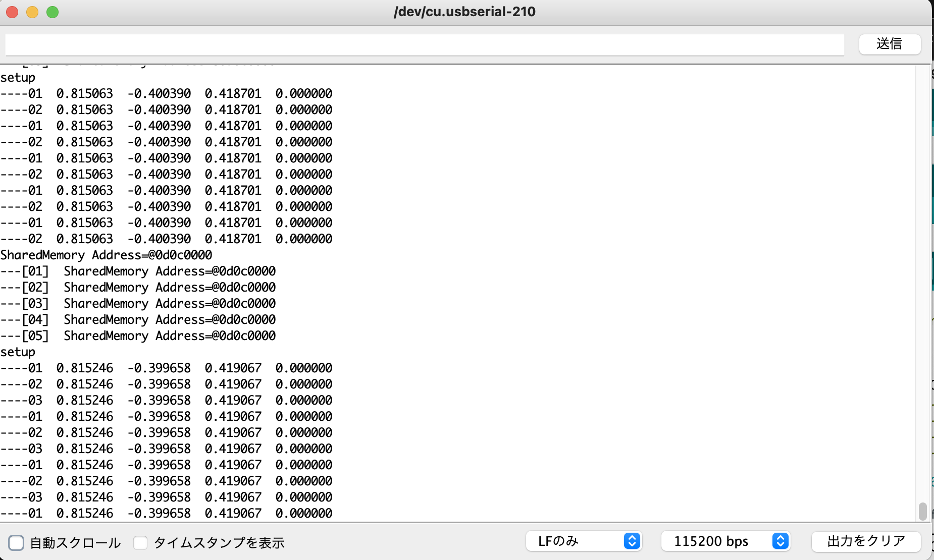The height and width of the screenshot is (560, 934).
Task: Click the ---[01] SharedMemory Address output line
Action: (x=138, y=271)
